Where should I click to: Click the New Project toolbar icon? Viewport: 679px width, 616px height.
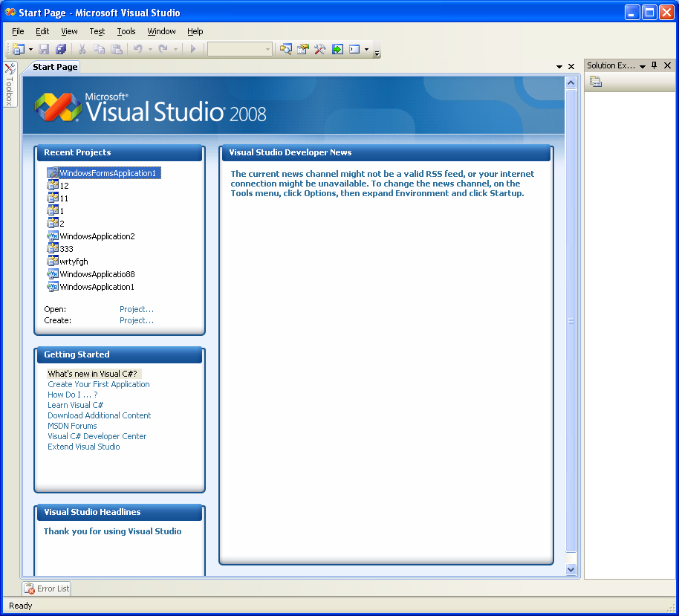coord(19,49)
